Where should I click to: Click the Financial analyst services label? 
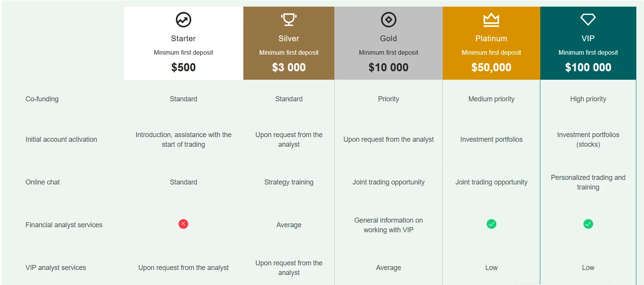64,225
